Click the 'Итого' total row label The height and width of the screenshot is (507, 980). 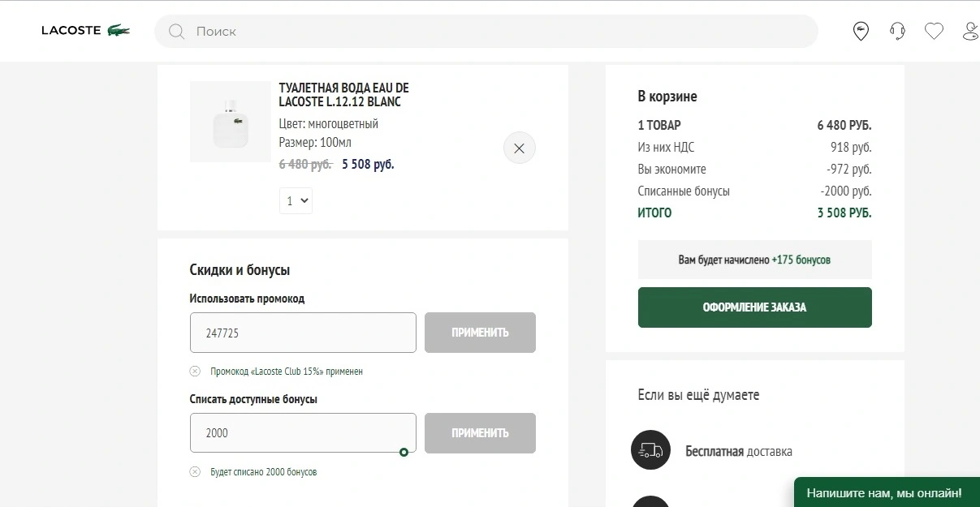[x=654, y=213]
